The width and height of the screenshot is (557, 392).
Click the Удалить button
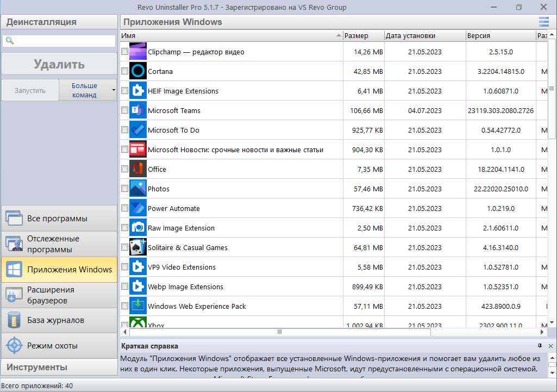coord(59,64)
